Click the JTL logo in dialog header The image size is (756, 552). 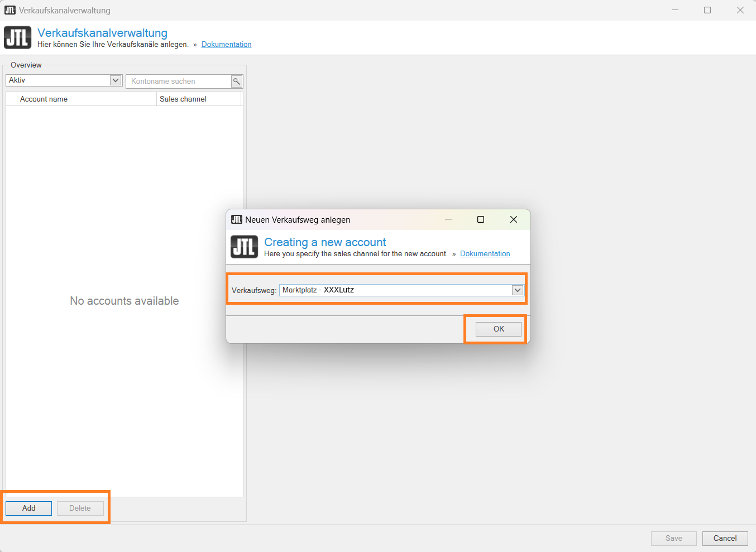tap(244, 247)
